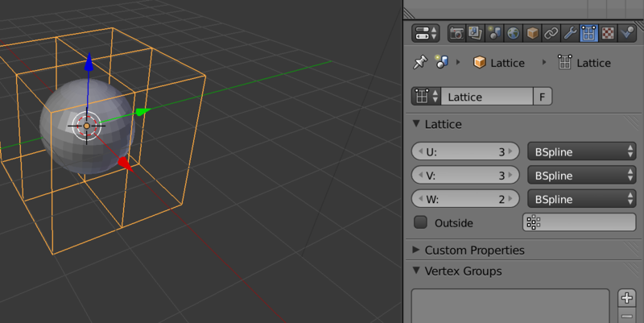Click the empty vertex groups list
The image size is (644, 323).
tap(510, 306)
